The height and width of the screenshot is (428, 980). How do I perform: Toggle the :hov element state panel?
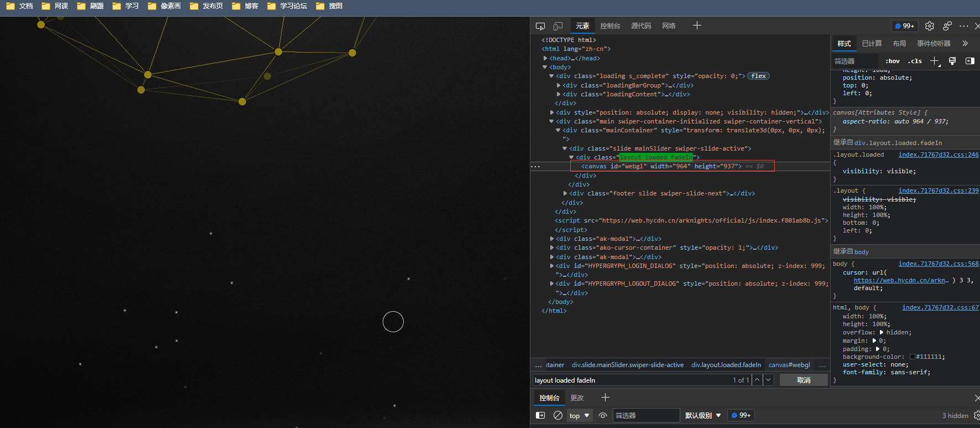pyautogui.click(x=893, y=61)
